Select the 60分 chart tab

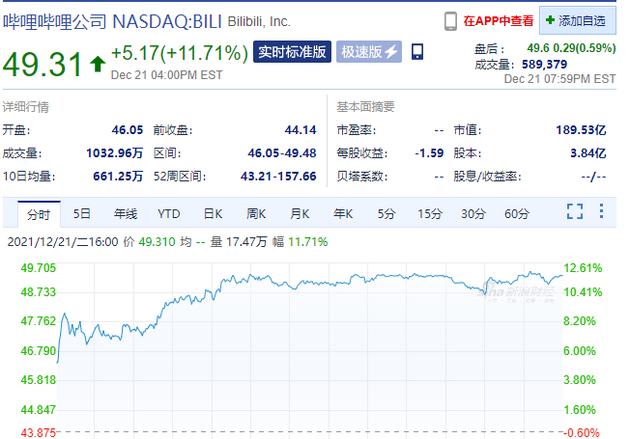coord(517,214)
